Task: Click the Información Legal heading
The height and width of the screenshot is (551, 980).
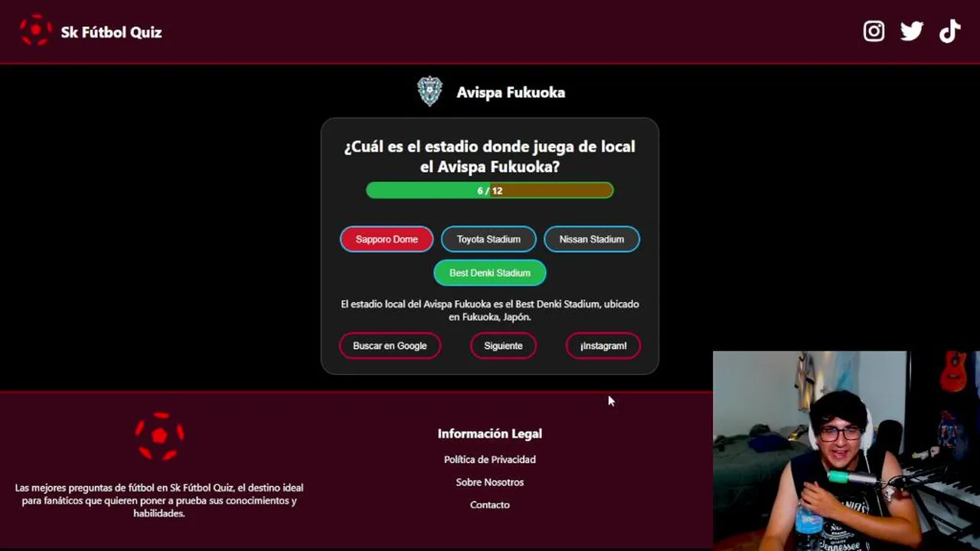Action: coord(490,434)
